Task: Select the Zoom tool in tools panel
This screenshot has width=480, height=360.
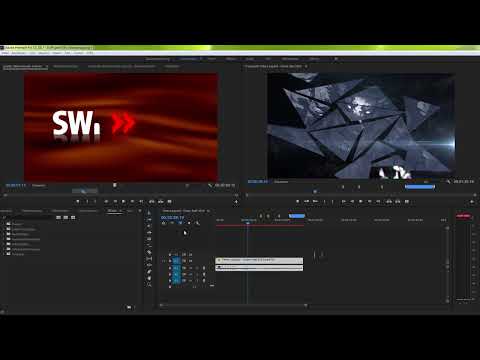Action: click(x=149, y=285)
